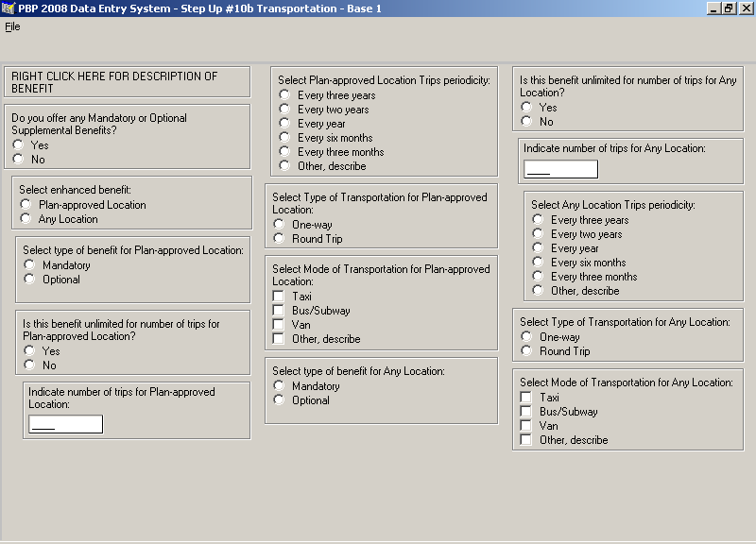Pick Optional benefit type for Plan-approved Location
The width and height of the screenshot is (756, 544).
point(30,280)
